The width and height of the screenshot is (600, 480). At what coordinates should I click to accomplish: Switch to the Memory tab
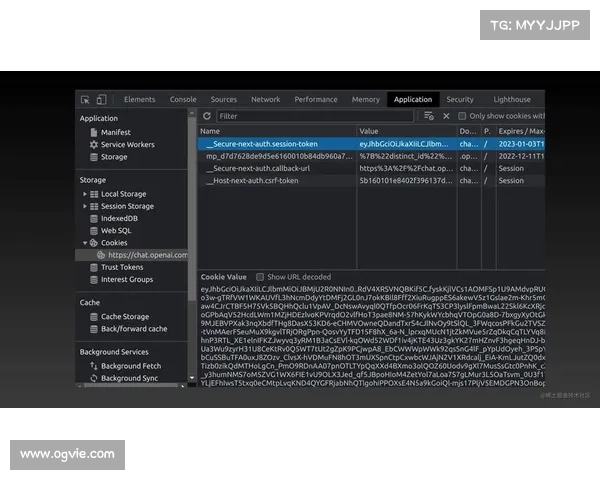[x=366, y=100]
